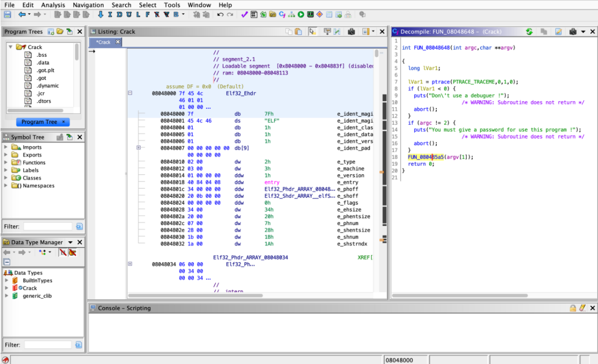Click FUN_080485a5 call in decompiler
This screenshot has width=598, height=364.
tap(426, 157)
